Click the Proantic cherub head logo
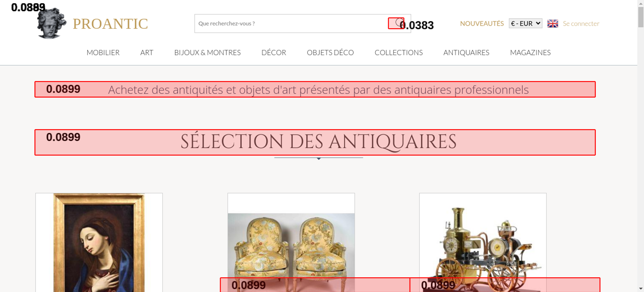This screenshot has width=644, height=292. pyautogui.click(x=52, y=23)
